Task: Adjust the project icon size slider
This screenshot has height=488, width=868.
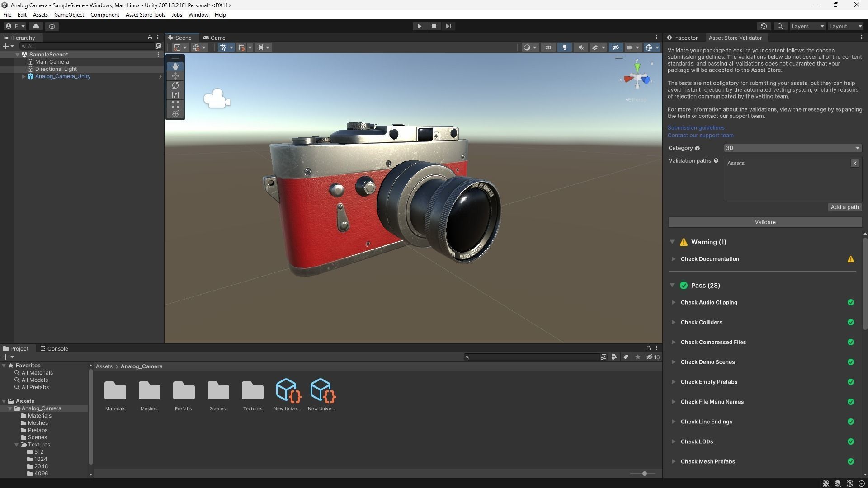Action: [x=644, y=473]
